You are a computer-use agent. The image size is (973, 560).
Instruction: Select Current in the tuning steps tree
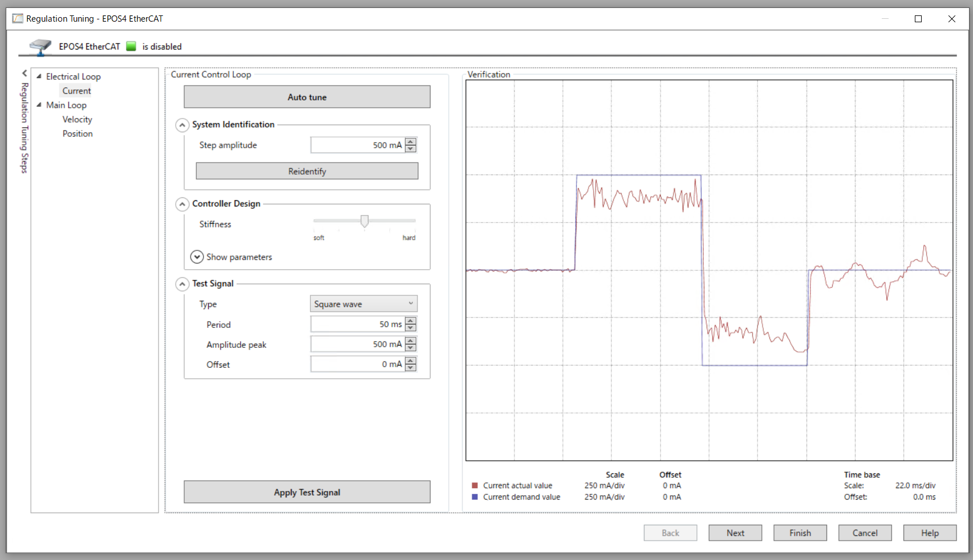tap(76, 91)
